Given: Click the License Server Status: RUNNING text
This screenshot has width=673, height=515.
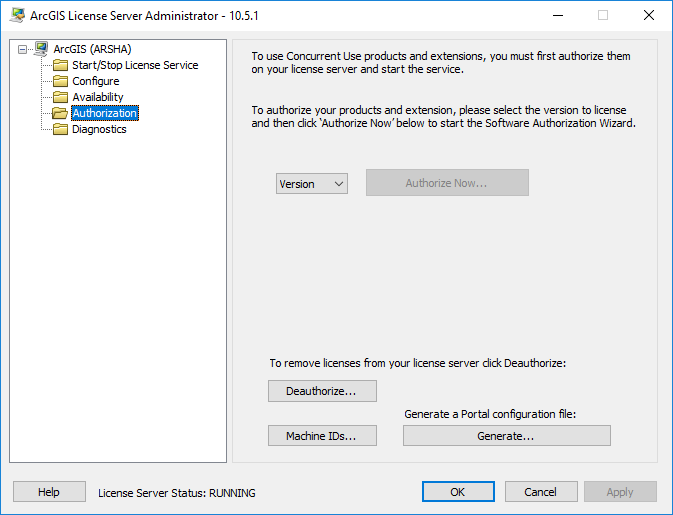Looking at the screenshot, I should pos(177,493).
